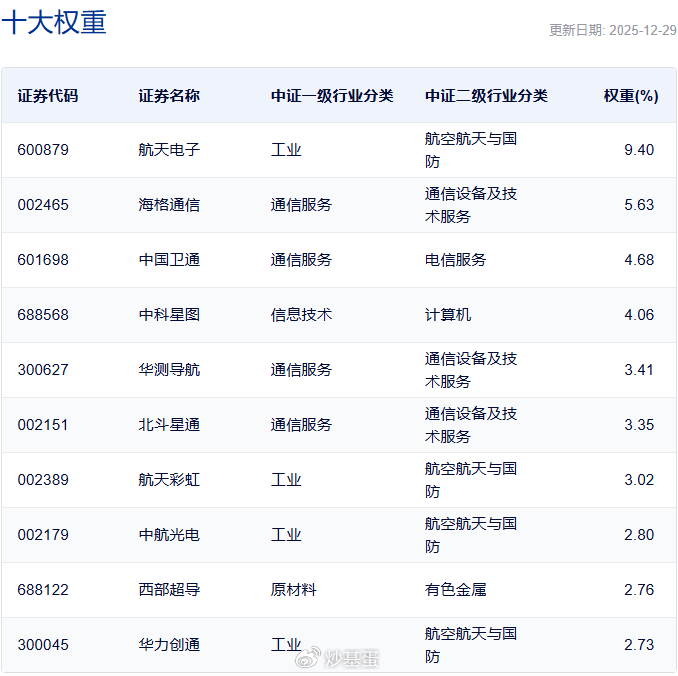678x676 pixels.
Task: Select stock code 688122
Action: point(43,590)
